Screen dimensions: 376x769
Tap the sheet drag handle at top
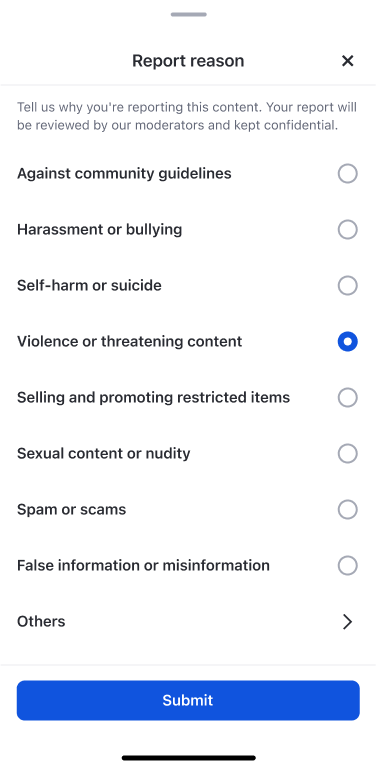click(189, 14)
